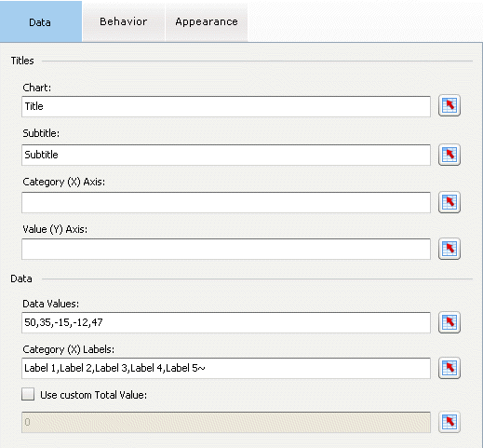This screenshot has width=483, height=448.
Task: Click cell selector icon for Chart title
Action: 449,106
